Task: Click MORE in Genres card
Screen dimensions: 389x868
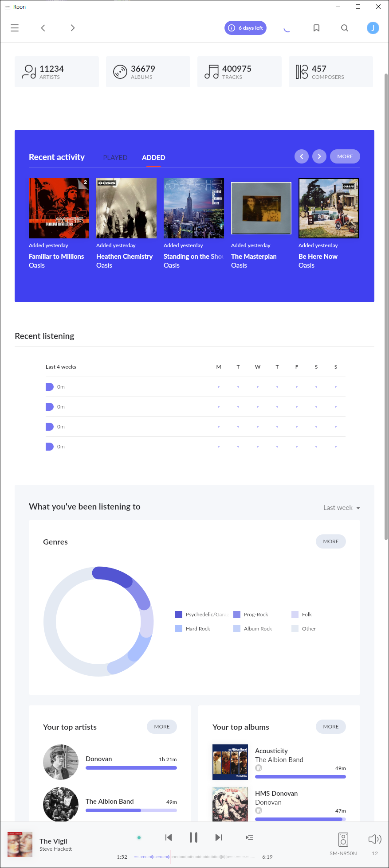Action: coord(331,541)
